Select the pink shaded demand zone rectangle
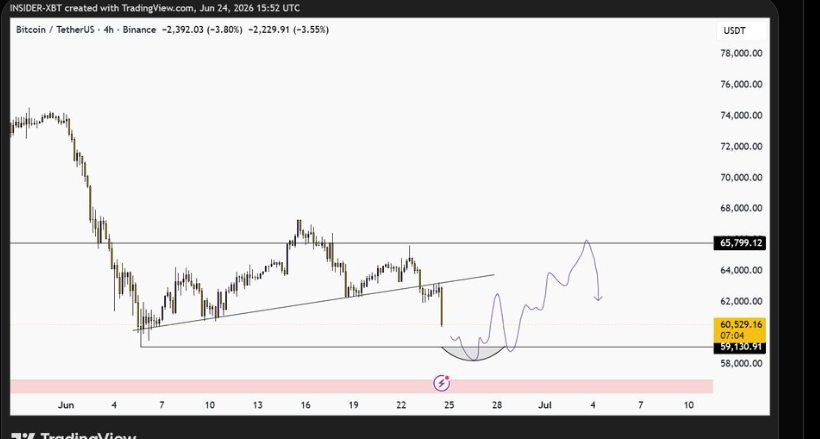Image resolution: width=820 pixels, height=439 pixels. coord(361,386)
